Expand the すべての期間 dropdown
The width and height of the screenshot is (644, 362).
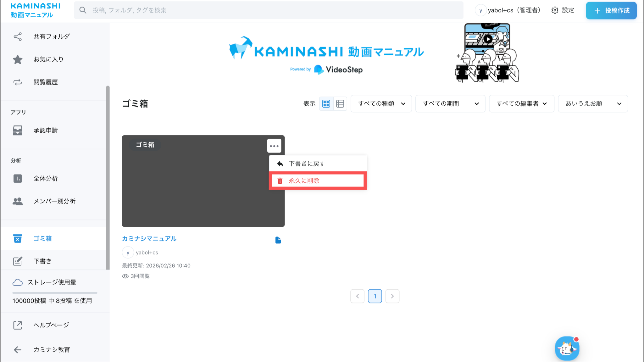(x=450, y=104)
